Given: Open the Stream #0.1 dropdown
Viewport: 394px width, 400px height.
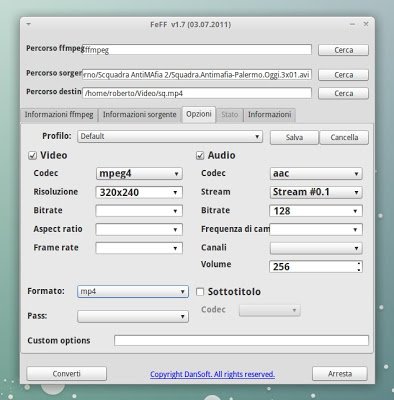Looking at the screenshot, I should (x=316, y=192).
